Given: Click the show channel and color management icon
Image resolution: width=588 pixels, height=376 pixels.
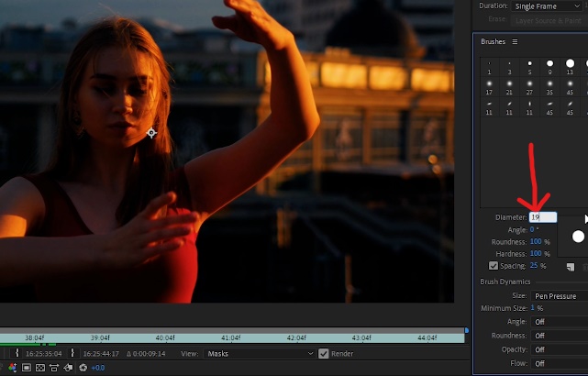Looking at the screenshot, I should pos(12,368).
